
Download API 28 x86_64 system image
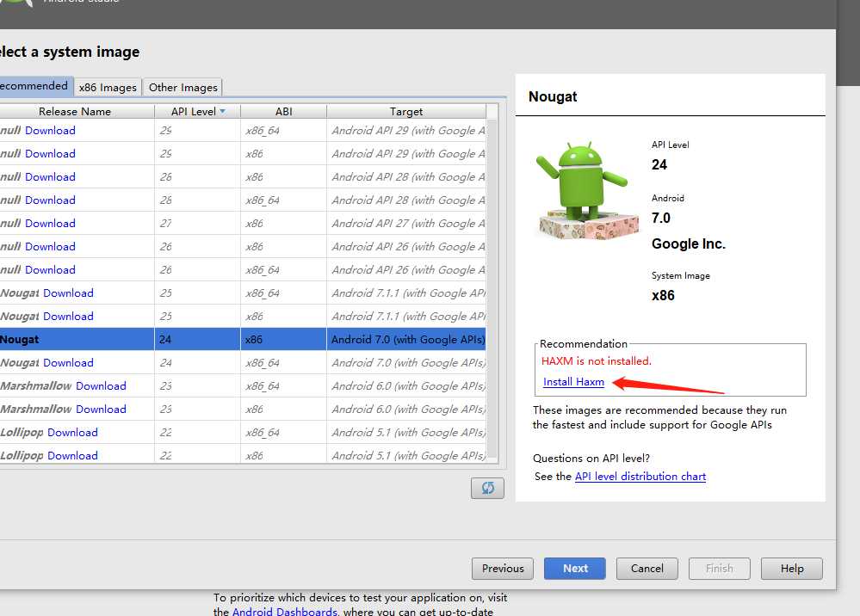click(x=50, y=200)
